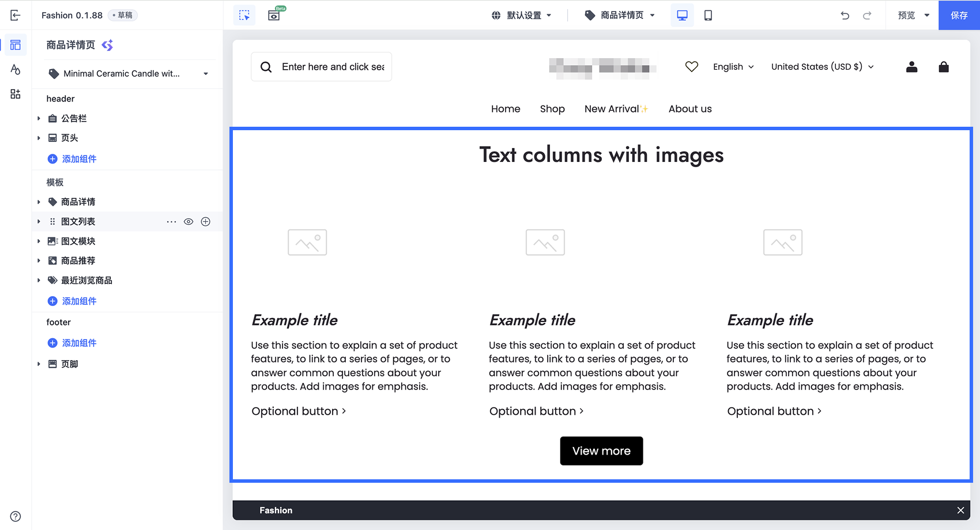980x530 pixels.
Task: Switch to desktop preview mode
Action: [682, 15]
